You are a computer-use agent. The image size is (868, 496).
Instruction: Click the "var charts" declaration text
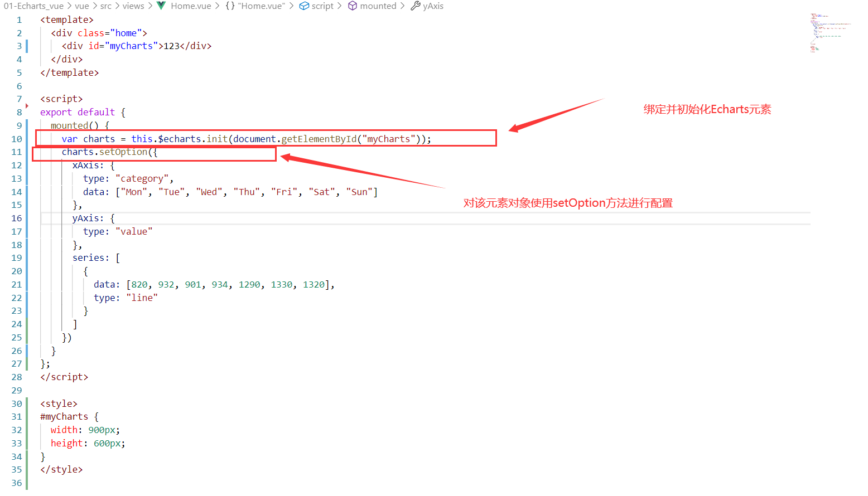pyautogui.click(x=88, y=139)
